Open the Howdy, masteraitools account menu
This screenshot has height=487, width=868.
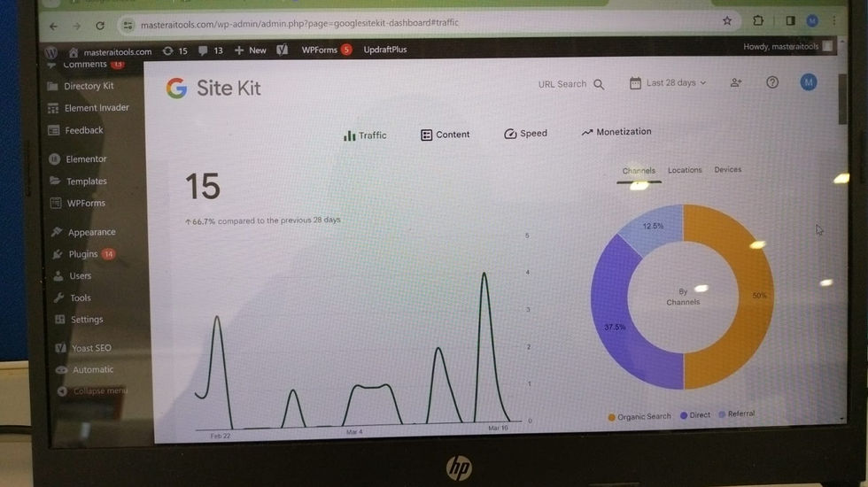[x=787, y=46]
